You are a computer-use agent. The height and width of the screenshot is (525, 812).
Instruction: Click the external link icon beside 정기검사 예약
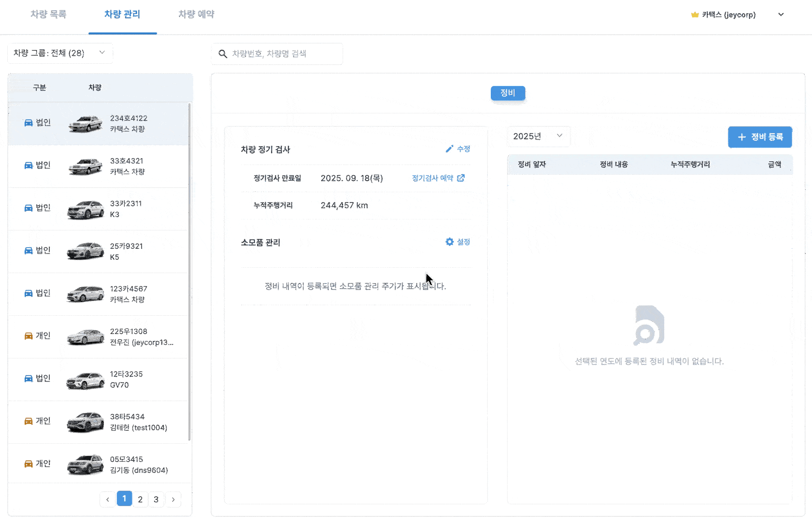(x=461, y=178)
